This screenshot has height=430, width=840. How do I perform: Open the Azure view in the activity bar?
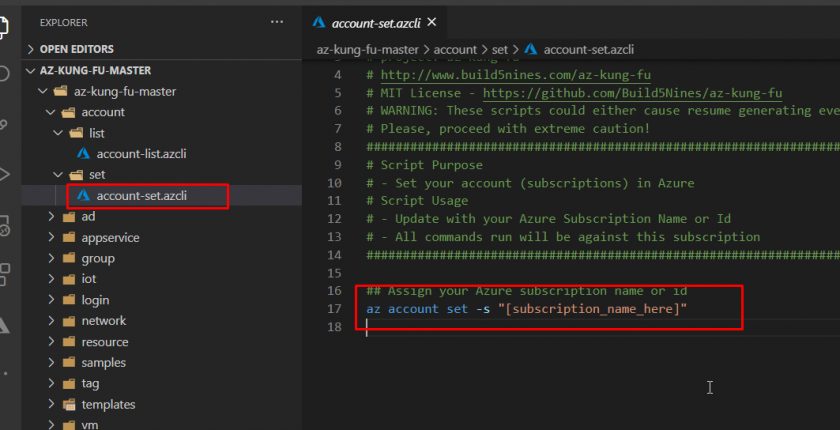[6, 325]
